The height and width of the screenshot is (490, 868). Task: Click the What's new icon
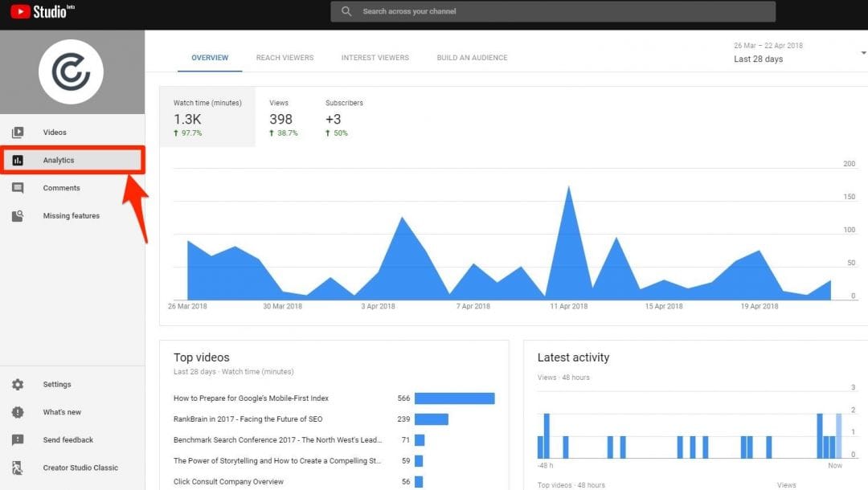point(18,412)
